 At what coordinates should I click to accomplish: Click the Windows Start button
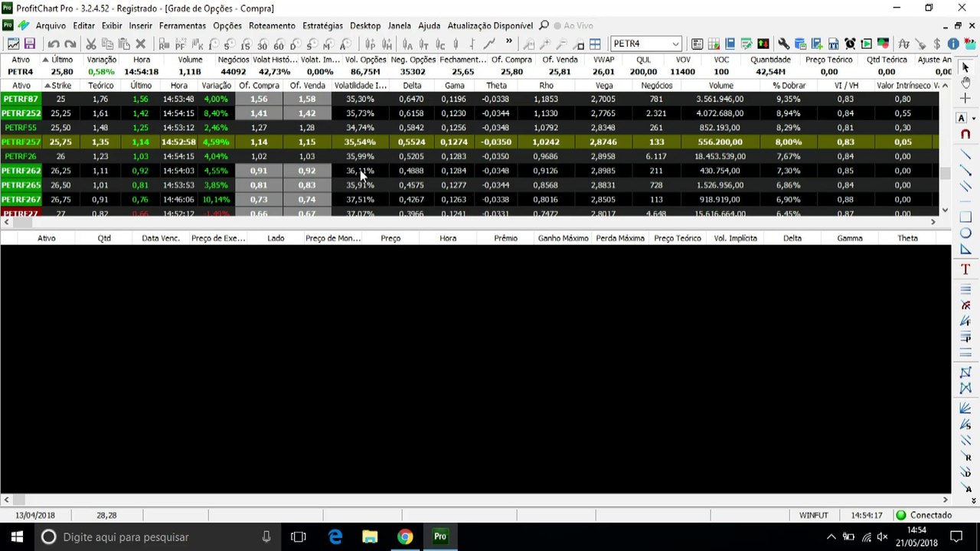[18, 536]
